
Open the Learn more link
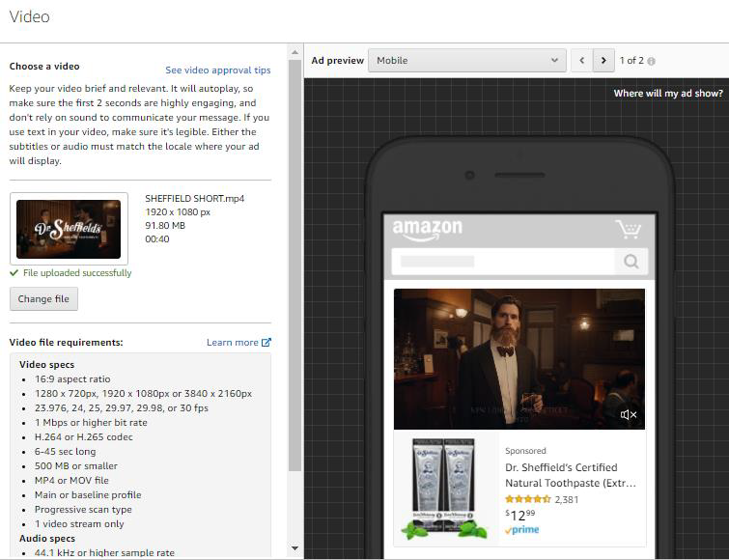[x=232, y=343]
